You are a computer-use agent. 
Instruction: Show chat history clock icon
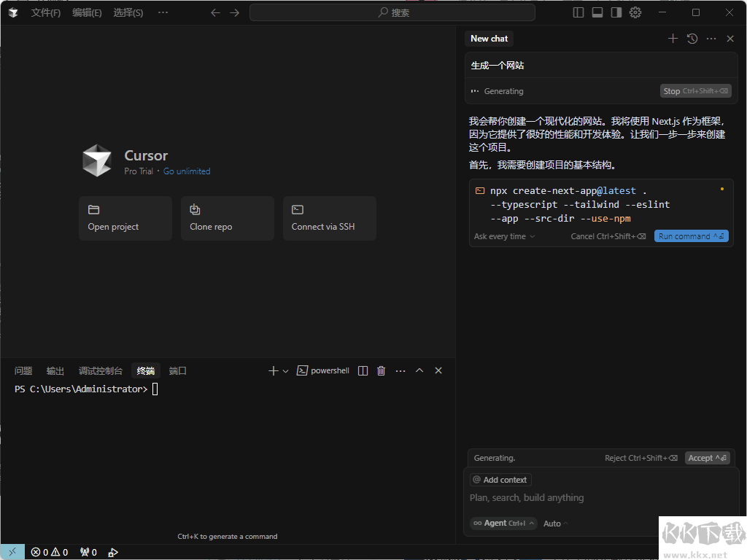(692, 39)
